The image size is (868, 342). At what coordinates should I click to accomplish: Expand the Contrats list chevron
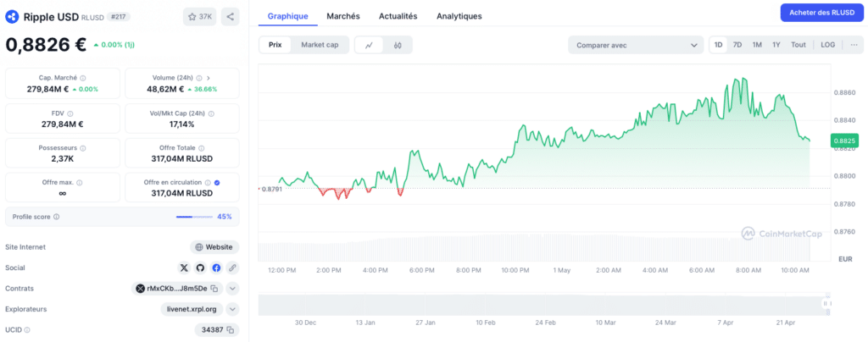tap(232, 289)
